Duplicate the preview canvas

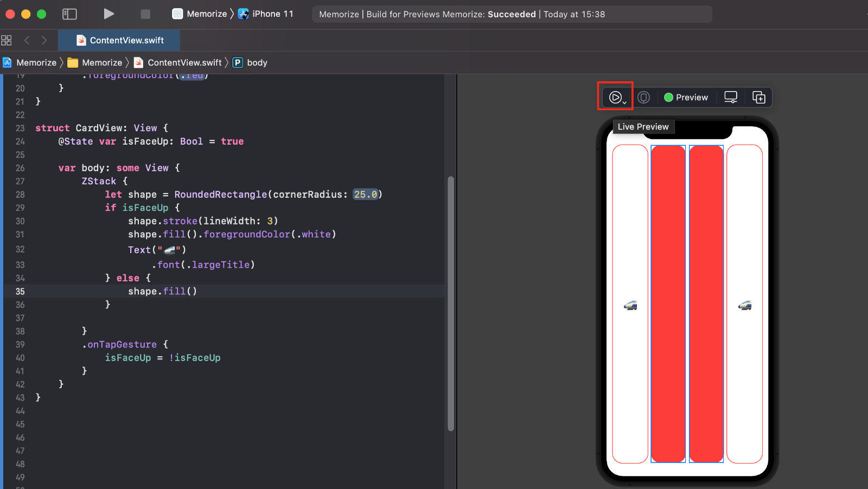pos(758,97)
